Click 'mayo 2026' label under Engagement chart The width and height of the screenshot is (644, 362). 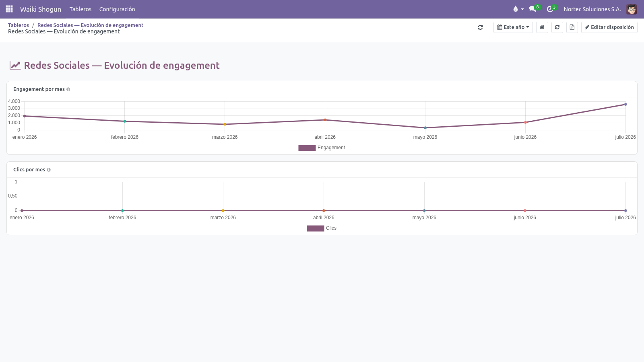point(425,137)
